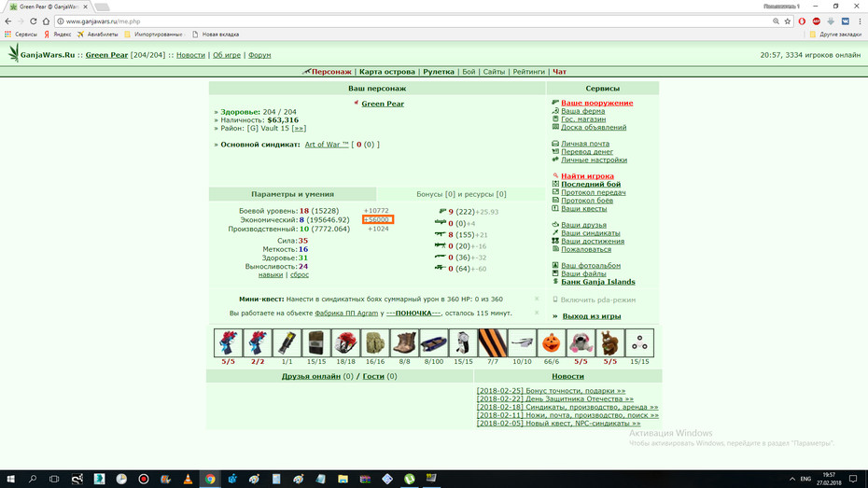868x488 pixels.
Task: Click Выход из игры
Action: 592,316
